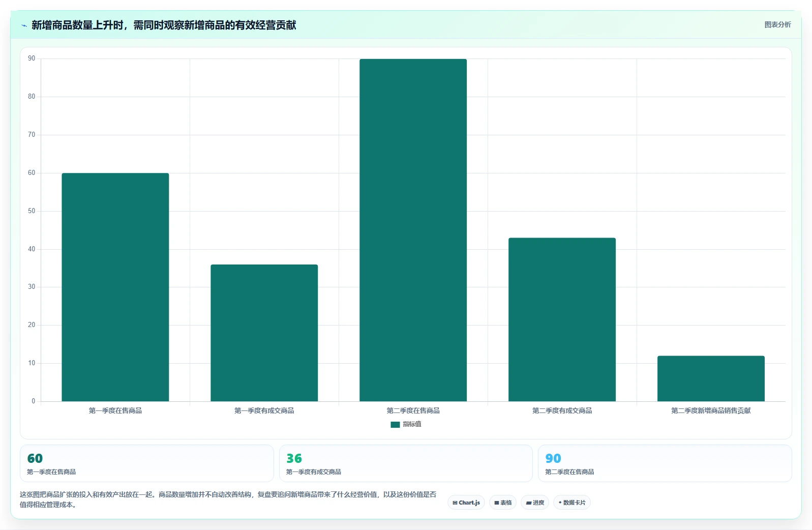Open the stat card showing 90
Image resolution: width=812 pixels, height=530 pixels.
click(665, 463)
